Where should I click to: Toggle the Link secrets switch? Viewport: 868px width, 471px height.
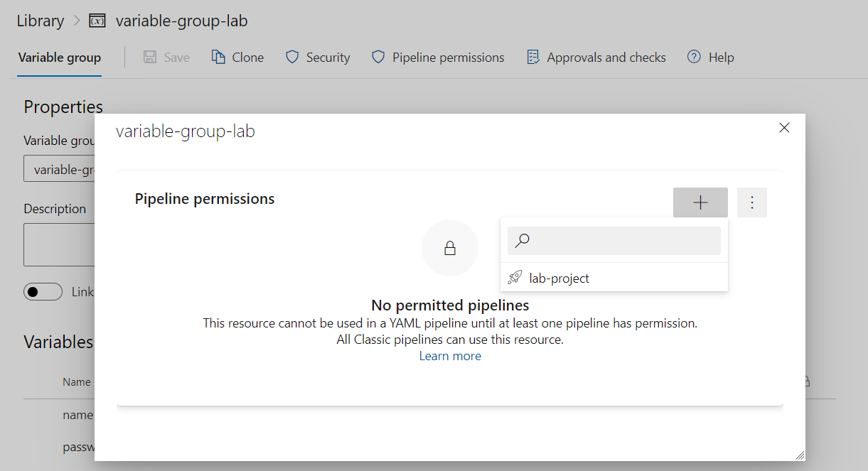pos(43,292)
